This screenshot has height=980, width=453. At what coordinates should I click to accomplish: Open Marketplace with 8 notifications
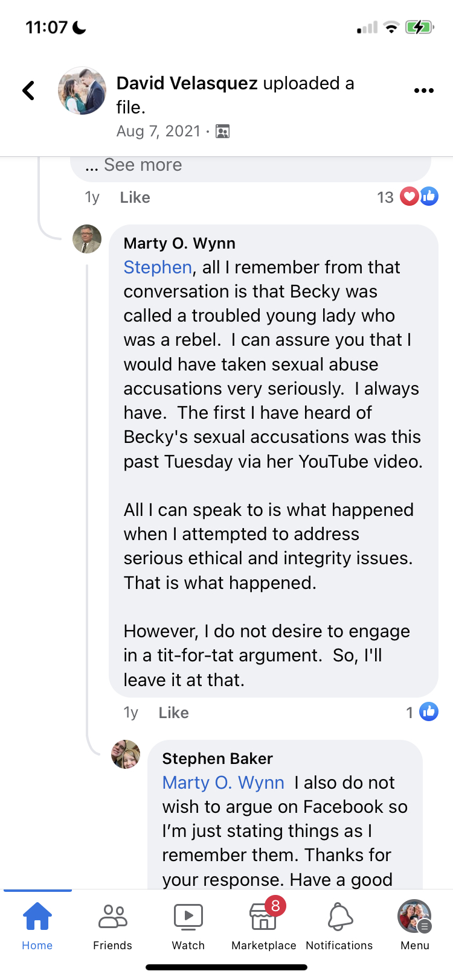click(x=264, y=924)
